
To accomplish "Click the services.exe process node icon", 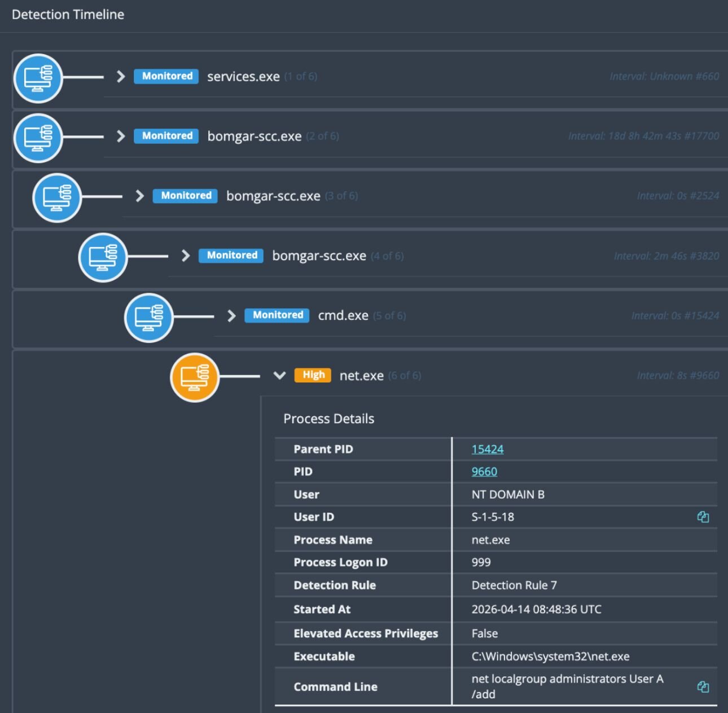I will click(38, 78).
